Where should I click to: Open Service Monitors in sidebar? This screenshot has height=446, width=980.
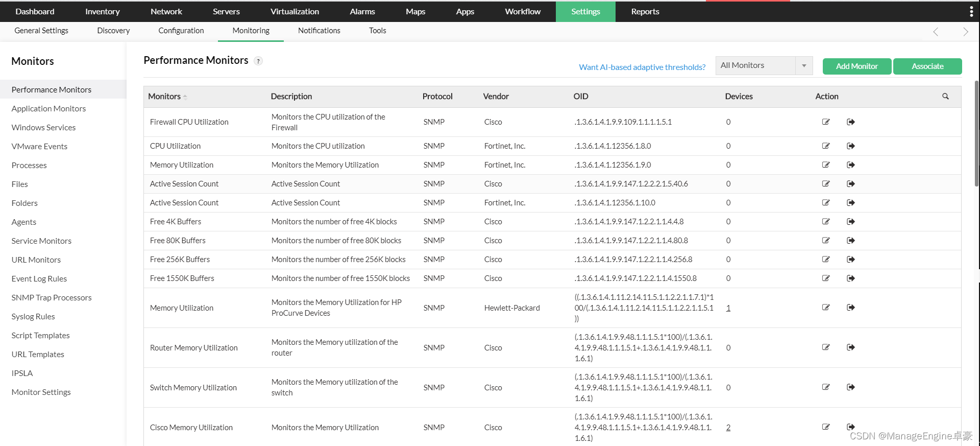pos(41,241)
